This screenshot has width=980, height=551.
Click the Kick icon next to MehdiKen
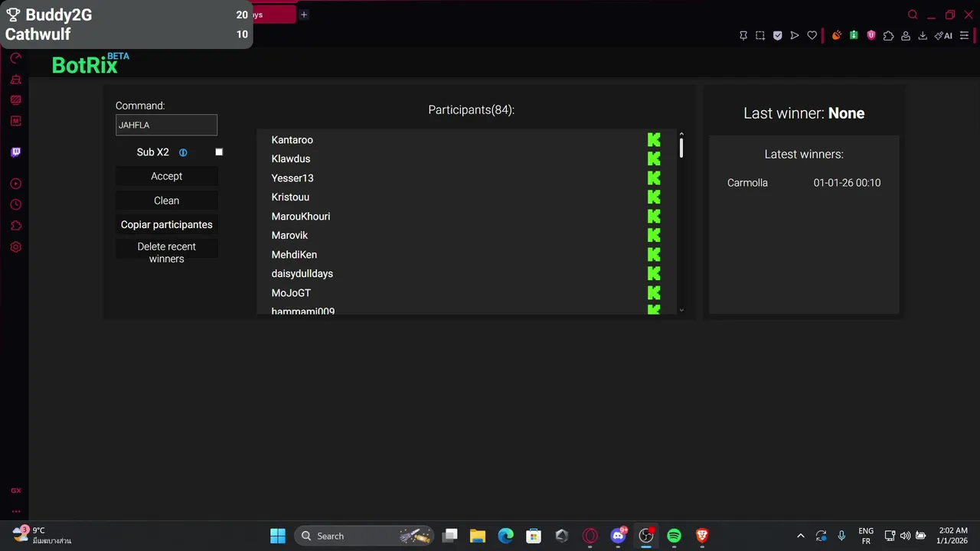(x=654, y=254)
